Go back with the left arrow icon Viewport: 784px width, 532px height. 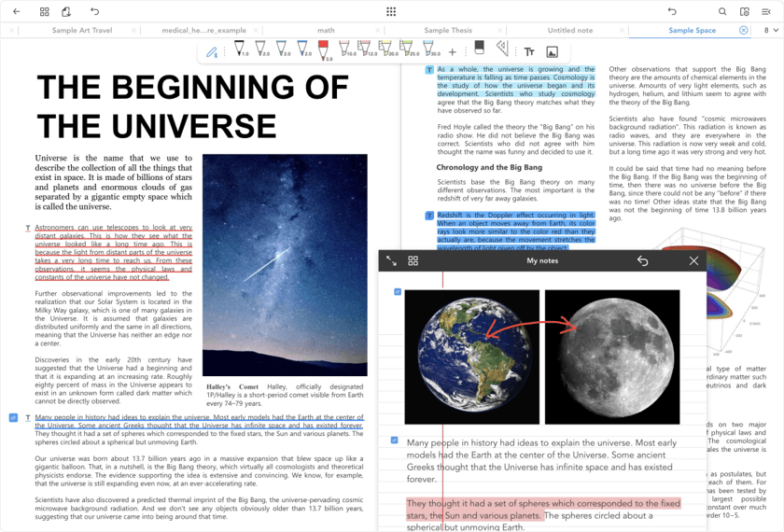(17, 11)
